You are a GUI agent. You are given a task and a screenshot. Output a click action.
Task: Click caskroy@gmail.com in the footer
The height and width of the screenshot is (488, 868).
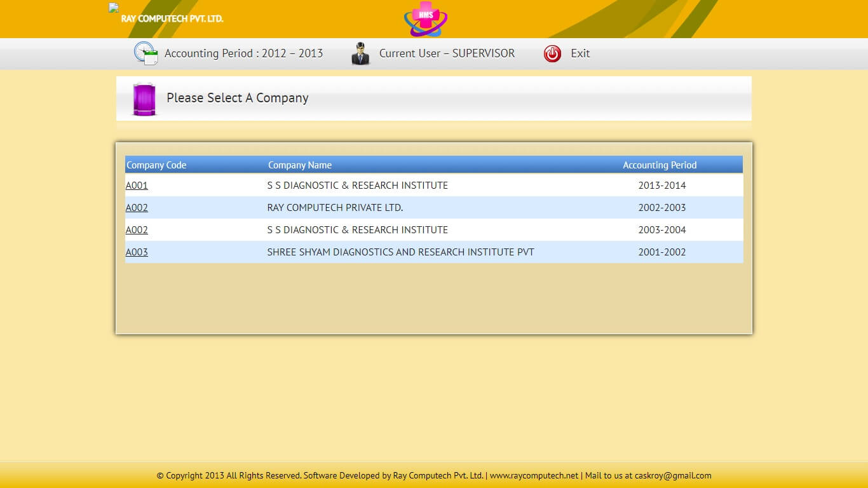673,475
